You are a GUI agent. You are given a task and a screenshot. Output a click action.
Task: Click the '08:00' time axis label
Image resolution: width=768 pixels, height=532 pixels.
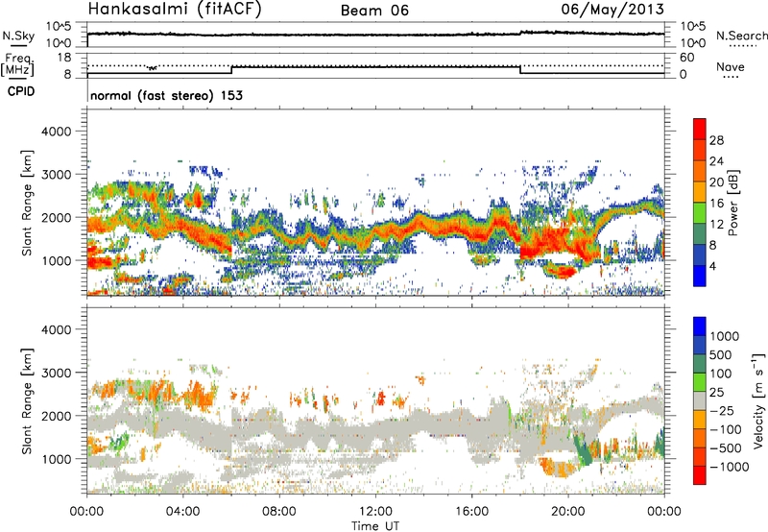pyautogui.click(x=278, y=512)
